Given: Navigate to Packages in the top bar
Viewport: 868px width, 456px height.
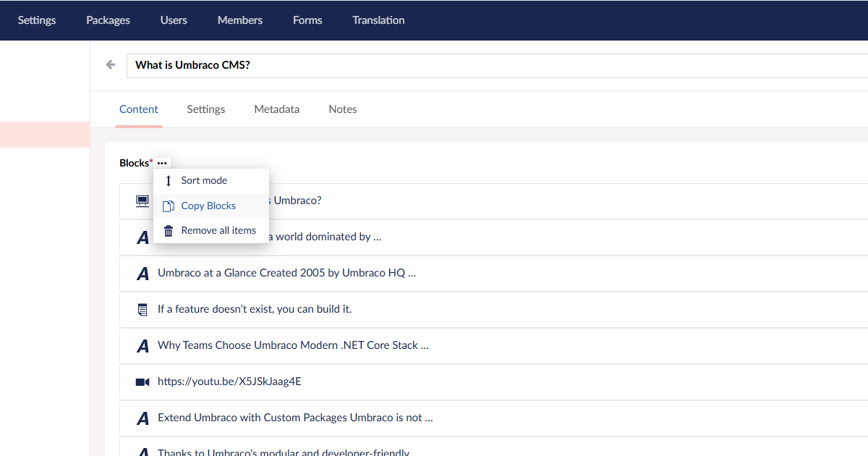Looking at the screenshot, I should 108,20.
